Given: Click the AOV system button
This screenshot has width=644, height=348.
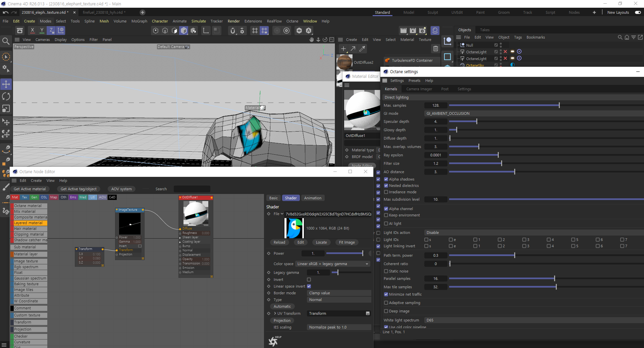Looking at the screenshot, I should click(121, 189).
